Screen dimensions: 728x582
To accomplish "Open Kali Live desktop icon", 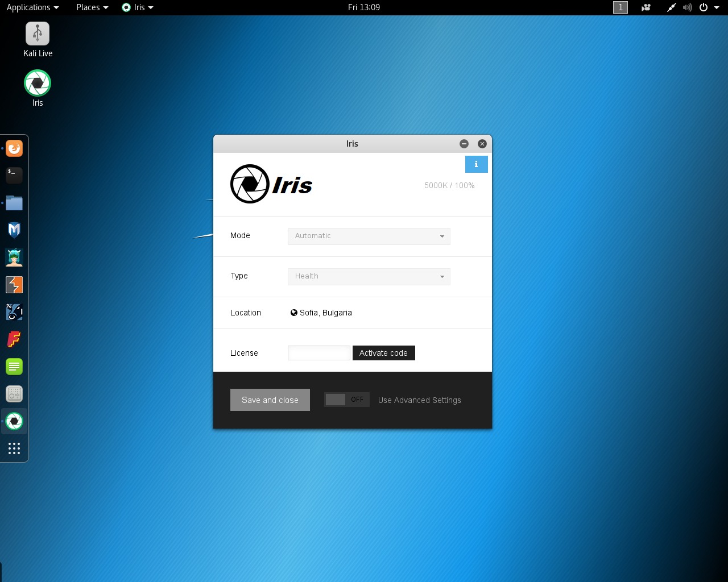I will [x=38, y=40].
